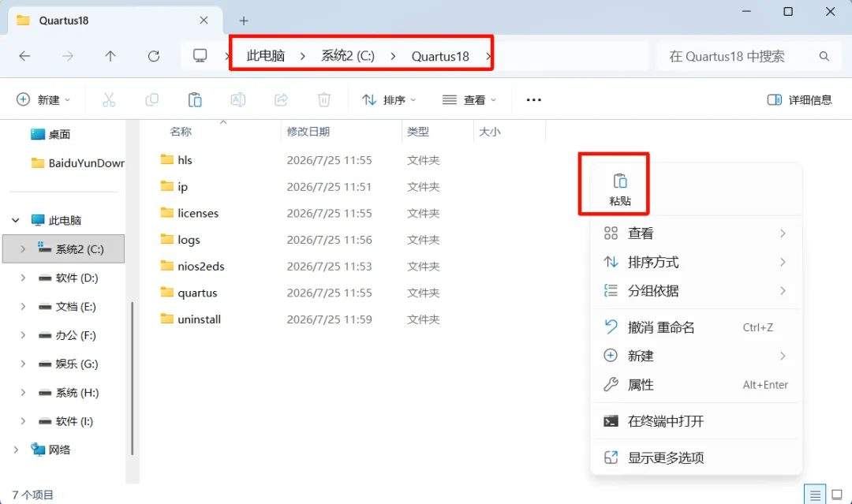Open the 排序 sort dropdown
This screenshot has width=852, height=504.
(x=389, y=100)
